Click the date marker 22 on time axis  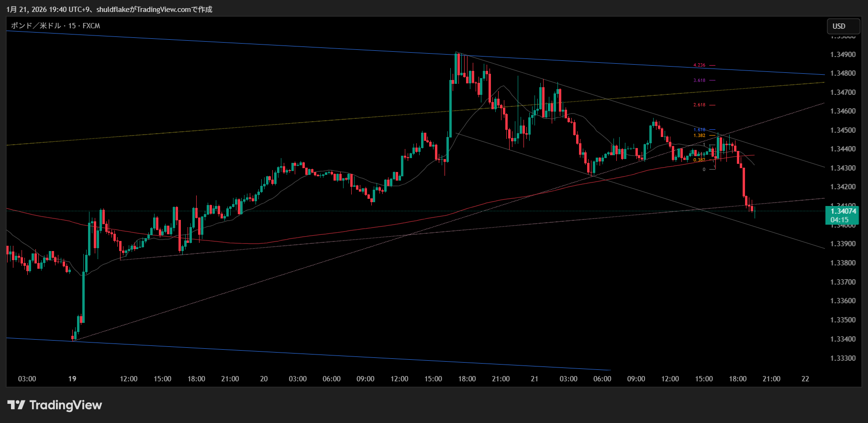tap(805, 379)
